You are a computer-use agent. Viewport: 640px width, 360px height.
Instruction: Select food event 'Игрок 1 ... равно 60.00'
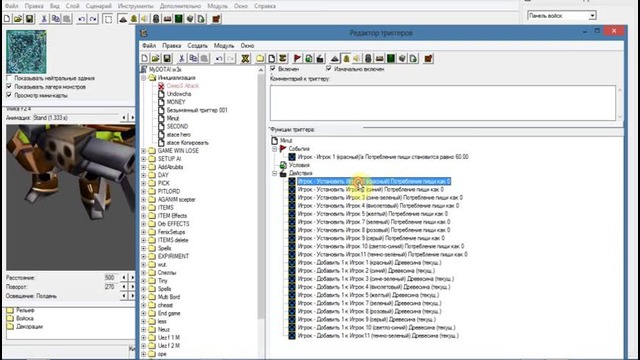point(383,157)
